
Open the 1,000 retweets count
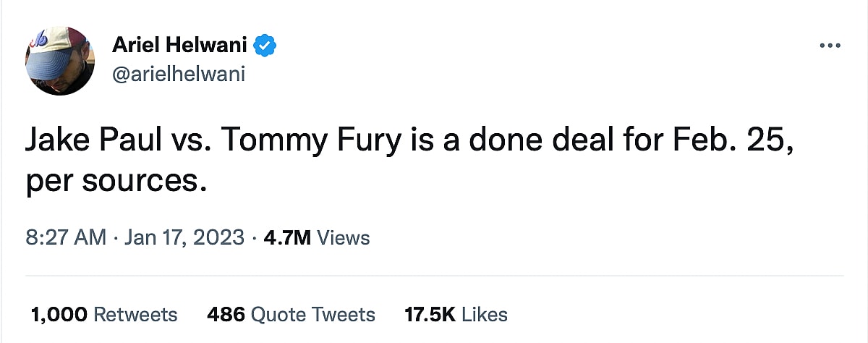[59, 314]
